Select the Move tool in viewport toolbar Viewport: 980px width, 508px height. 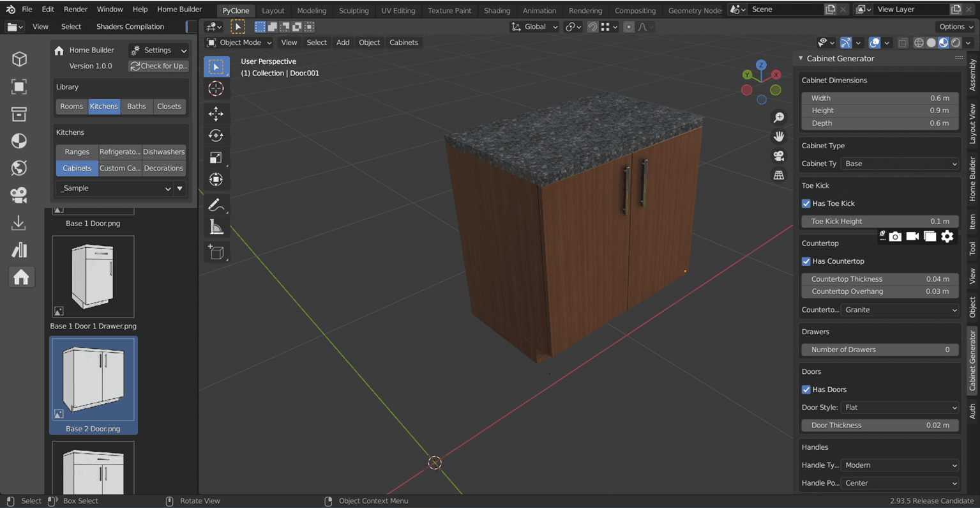pos(216,114)
